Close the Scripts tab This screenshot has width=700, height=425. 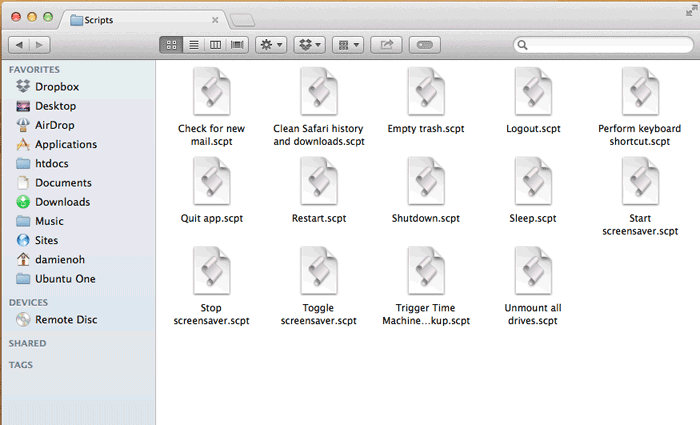point(215,20)
